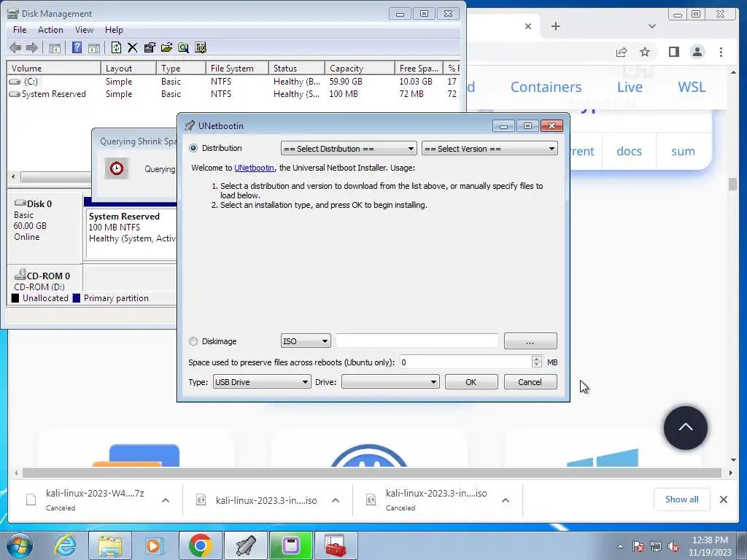The image size is (747, 560).
Task: Open the Drive selection dropdown
Action: coord(390,382)
